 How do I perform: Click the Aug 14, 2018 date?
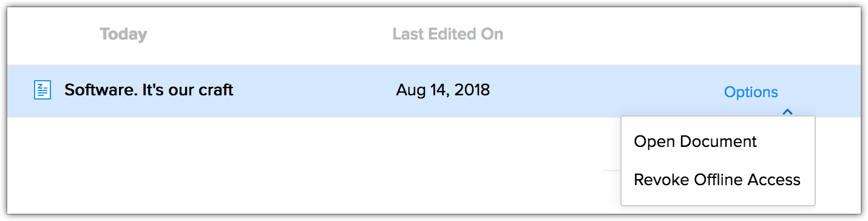pyautogui.click(x=442, y=90)
